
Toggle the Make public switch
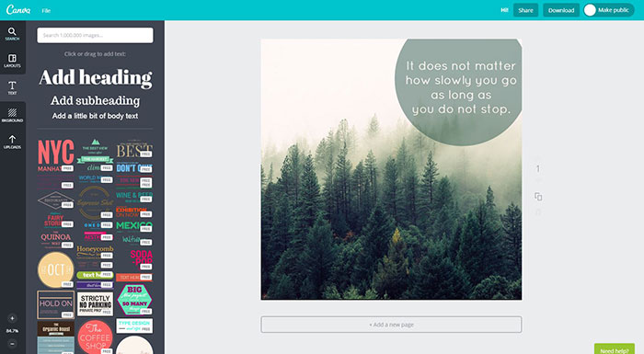[x=609, y=10]
